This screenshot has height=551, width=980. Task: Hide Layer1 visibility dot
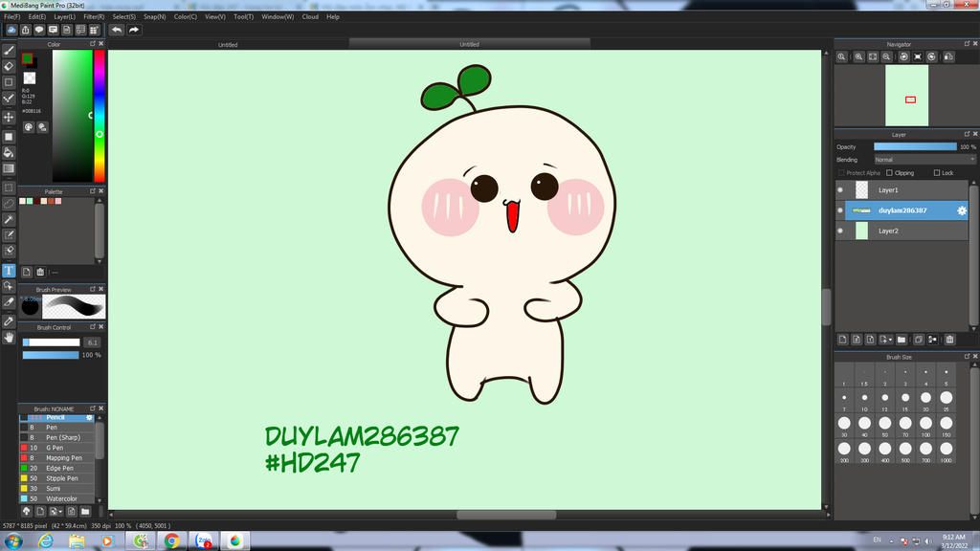coord(840,190)
